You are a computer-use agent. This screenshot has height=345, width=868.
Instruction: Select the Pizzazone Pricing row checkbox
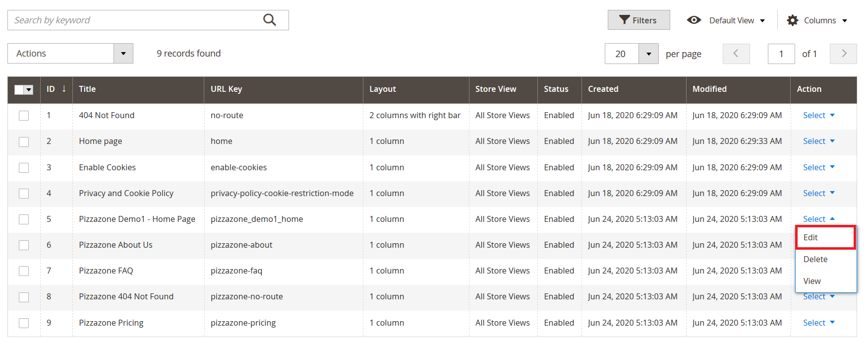click(x=24, y=323)
